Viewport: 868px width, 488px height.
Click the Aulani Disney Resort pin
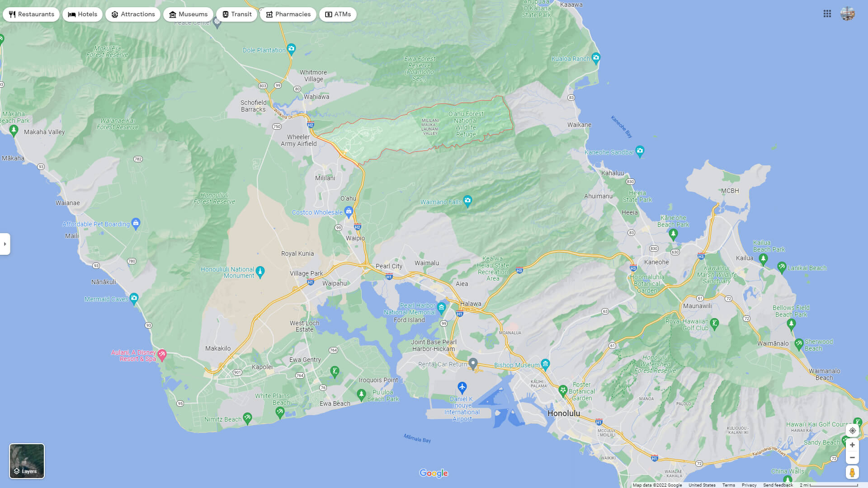tap(163, 352)
